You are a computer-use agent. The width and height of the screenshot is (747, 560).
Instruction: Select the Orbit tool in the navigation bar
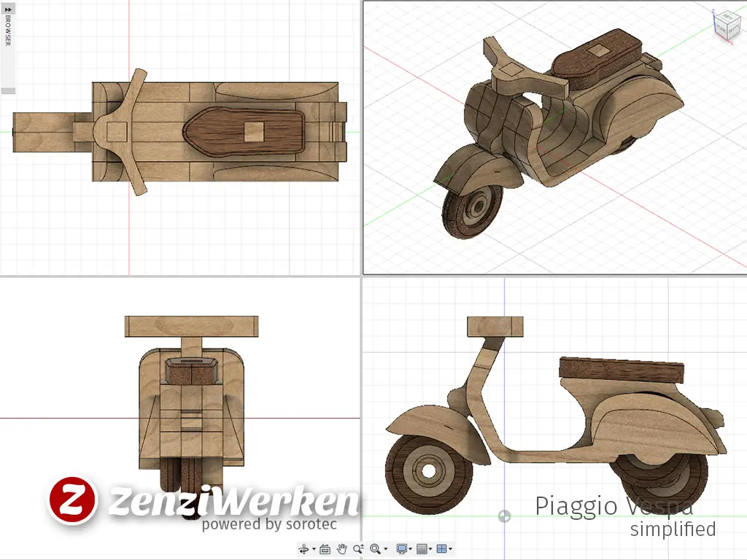tap(303, 549)
